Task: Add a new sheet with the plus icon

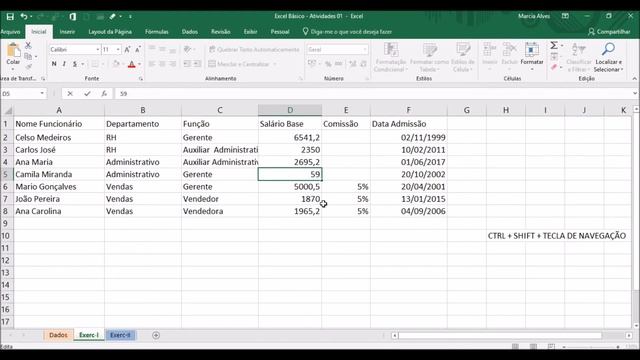Action: tap(156, 335)
